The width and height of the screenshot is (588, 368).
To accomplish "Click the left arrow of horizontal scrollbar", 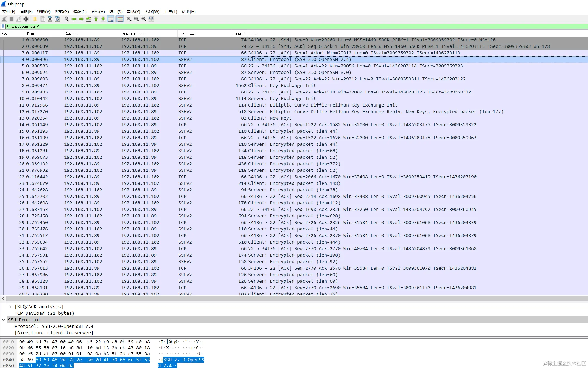I will (3, 298).
